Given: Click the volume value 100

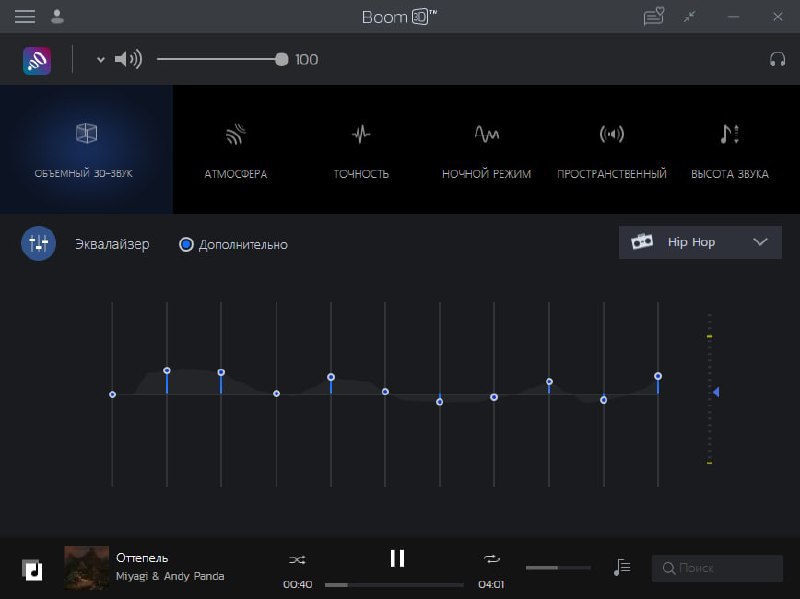Looking at the screenshot, I should point(307,60).
